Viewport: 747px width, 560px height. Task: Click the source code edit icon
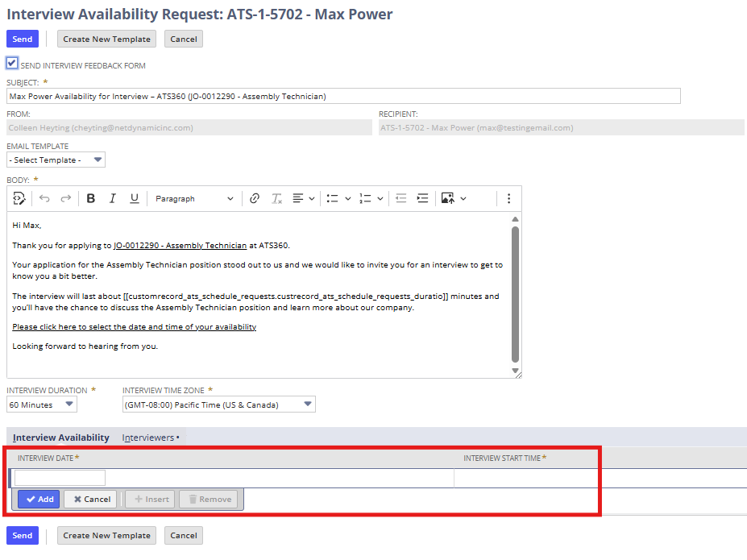pos(19,198)
